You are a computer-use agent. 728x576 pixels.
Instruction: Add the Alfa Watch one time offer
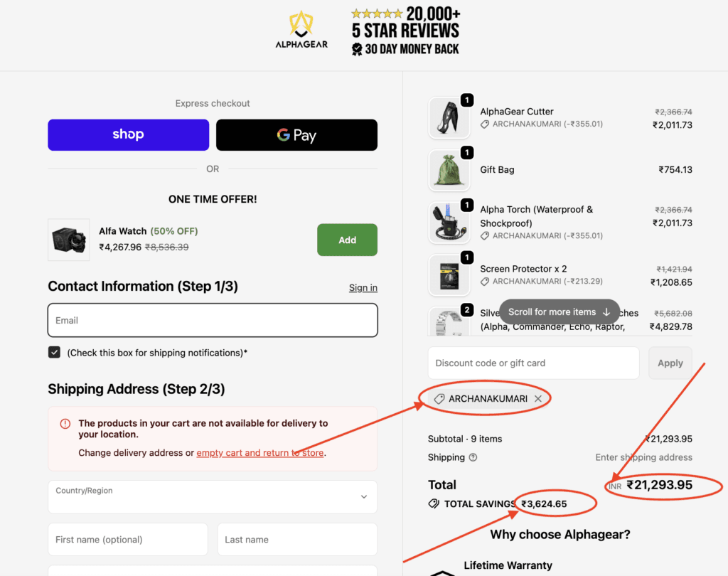(347, 240)
